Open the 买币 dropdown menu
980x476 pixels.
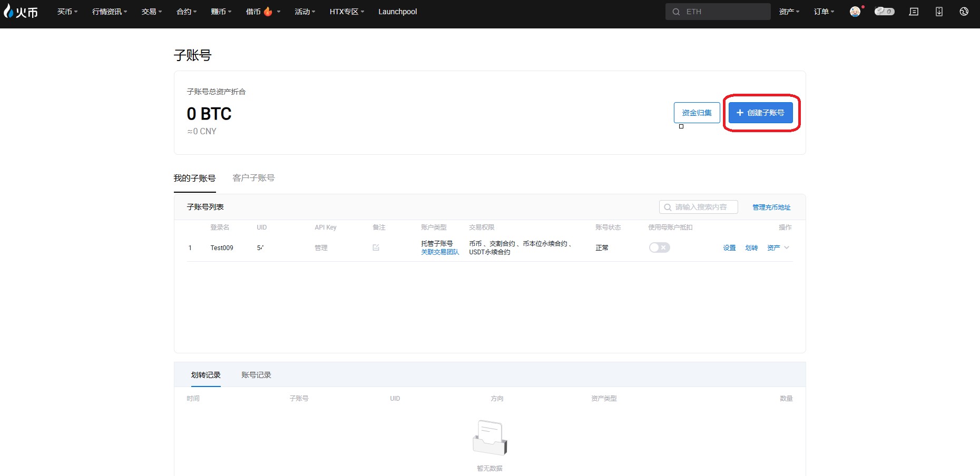[67, 12]
